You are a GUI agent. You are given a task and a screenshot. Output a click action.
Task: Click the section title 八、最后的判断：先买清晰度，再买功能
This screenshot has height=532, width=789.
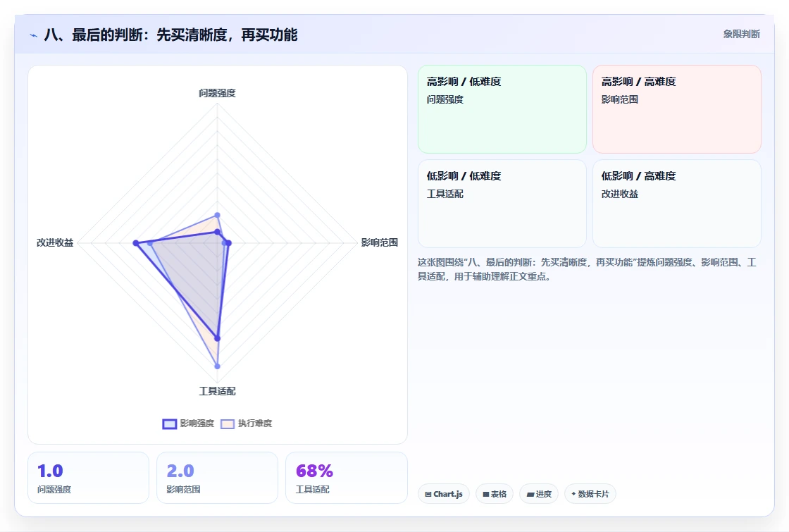click(170, 35)
